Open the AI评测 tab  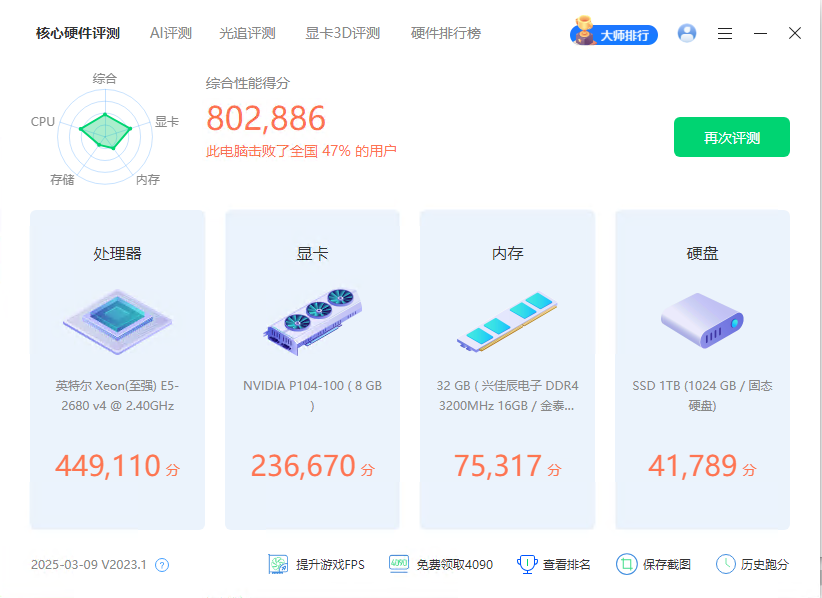170,34
